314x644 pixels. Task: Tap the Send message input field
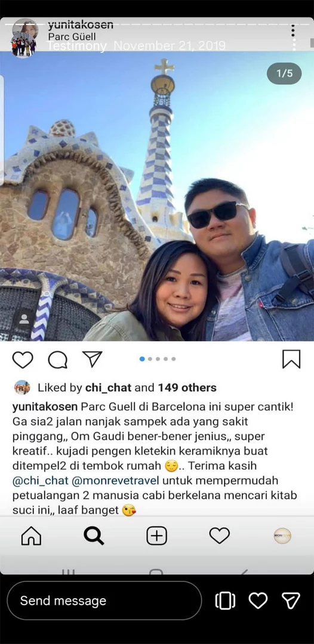point(104,600)
